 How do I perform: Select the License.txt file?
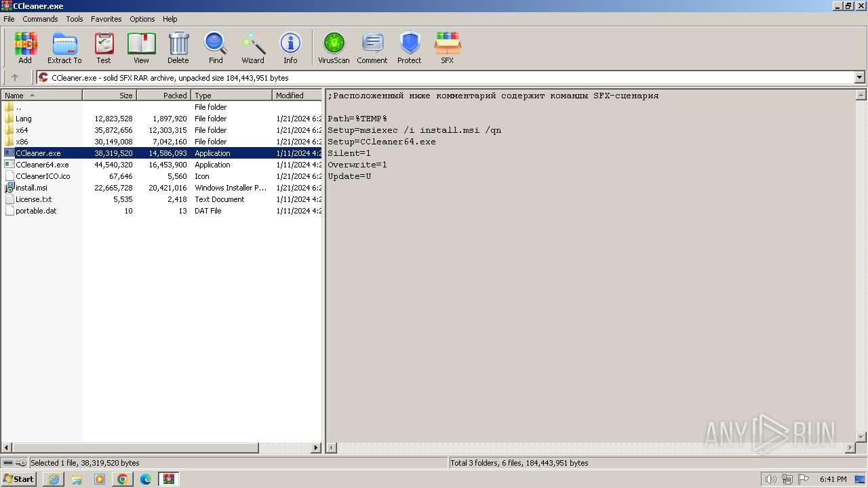(34, 199)
